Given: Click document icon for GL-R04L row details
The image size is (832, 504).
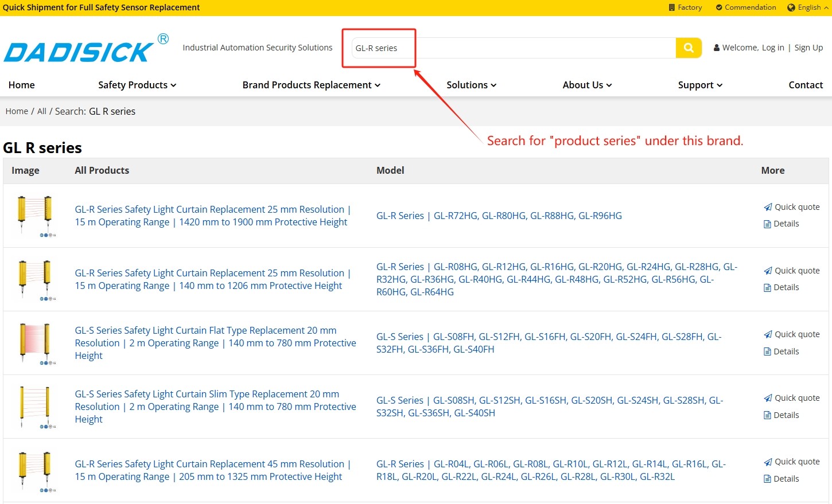Looking at the screenshot, I should pos(767,479).
